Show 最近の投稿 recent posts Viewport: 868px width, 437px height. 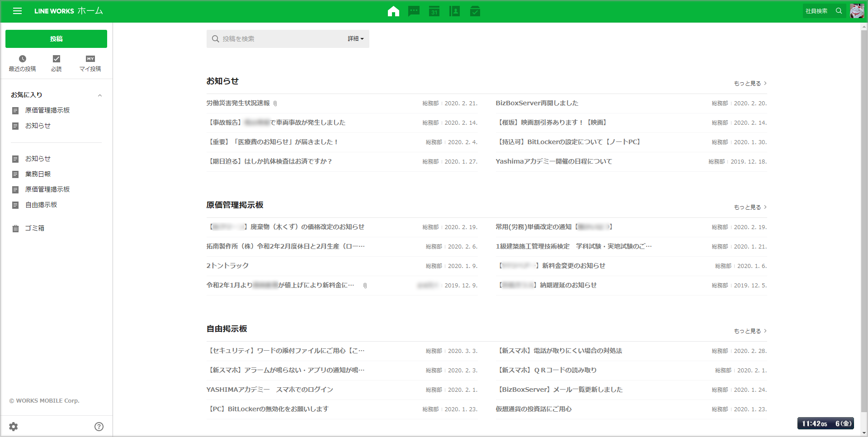coord(23,63)
